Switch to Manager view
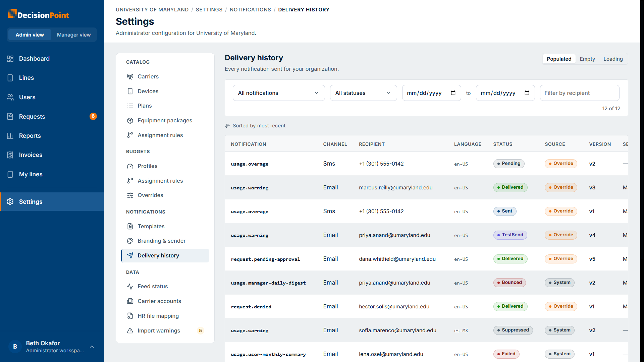Screen dimensions: 644x362 point(74,35)
